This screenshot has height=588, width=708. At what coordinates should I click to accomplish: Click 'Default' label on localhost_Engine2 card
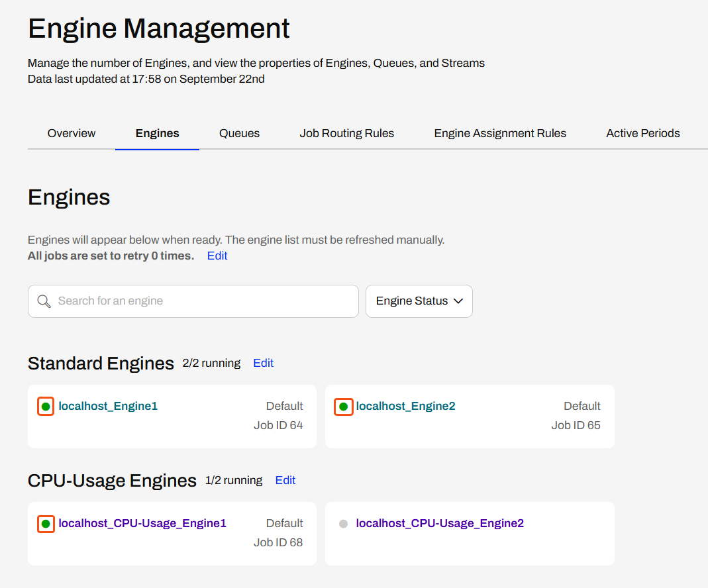(x=582, y=406)
